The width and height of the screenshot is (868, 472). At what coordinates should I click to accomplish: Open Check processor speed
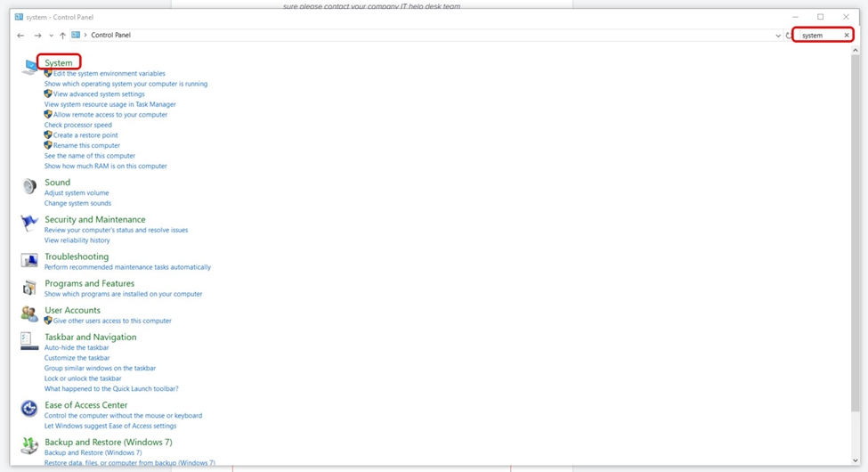(78, 126)
